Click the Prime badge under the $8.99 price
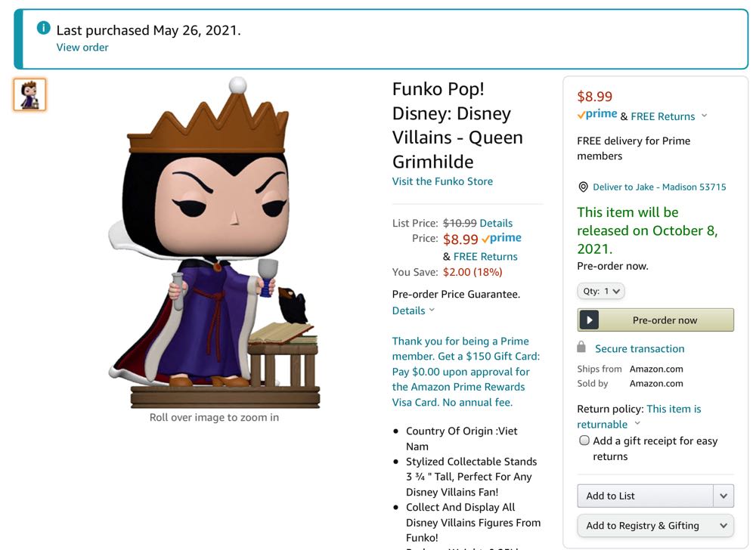This screenshot has width=756, height=550. [x=596, y=116]
